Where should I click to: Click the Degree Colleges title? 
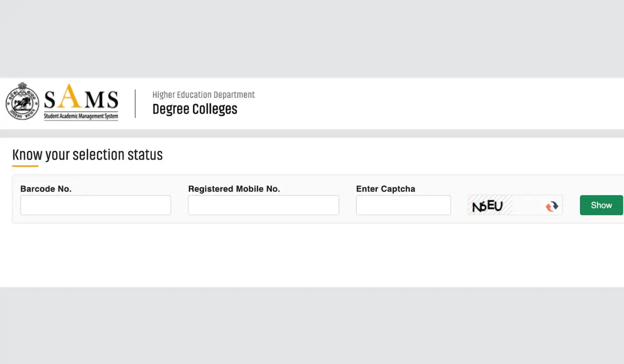click(x=195, y=109)
